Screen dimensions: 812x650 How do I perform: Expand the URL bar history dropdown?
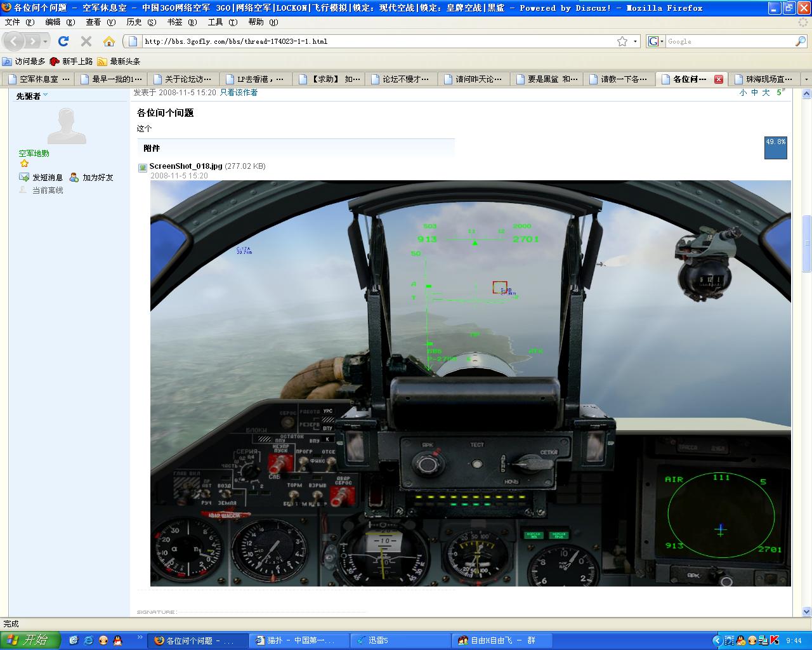[636, 41]
